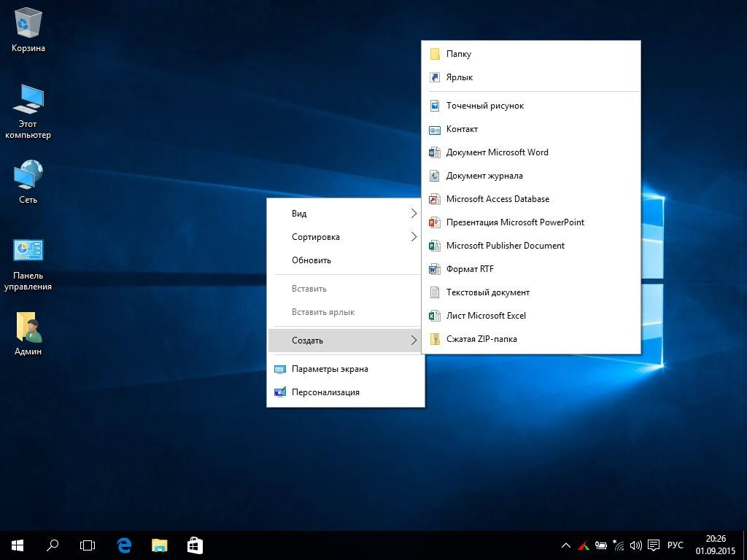The height and width of the screenshot is (560, 747).
Task: Select the Панель управления desktop icon
Action: pyautogui.click(x=28, y=264)
